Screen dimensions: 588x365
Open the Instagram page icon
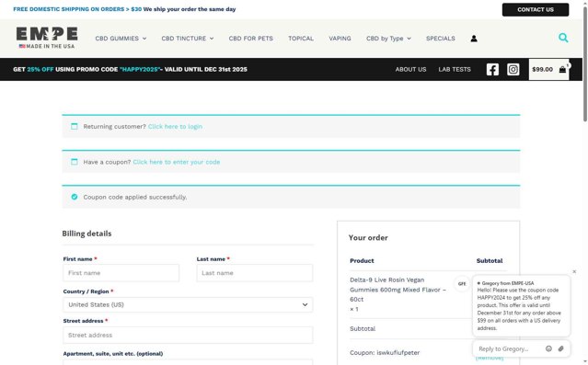pos(513,69)
